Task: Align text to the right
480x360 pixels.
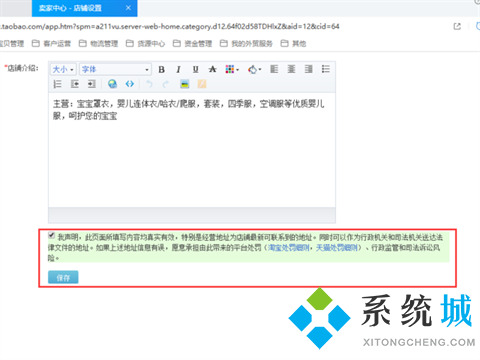Action: point(309,69)
